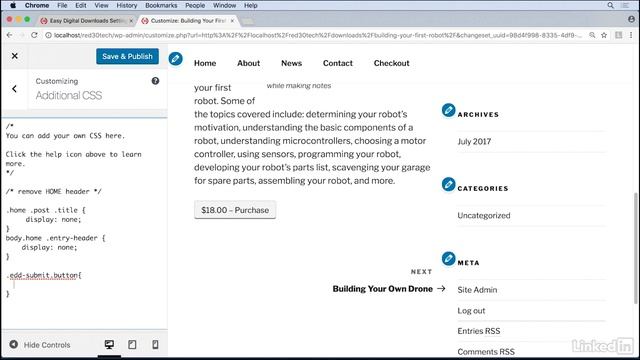
Task: Click the '.edd-submit.button{' CSS line
Action: click(x=44, y=275)
